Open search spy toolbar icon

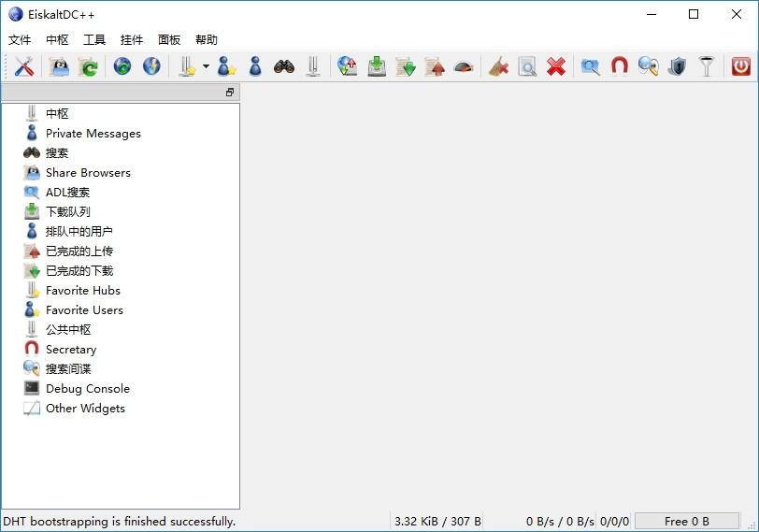point(649,66)
